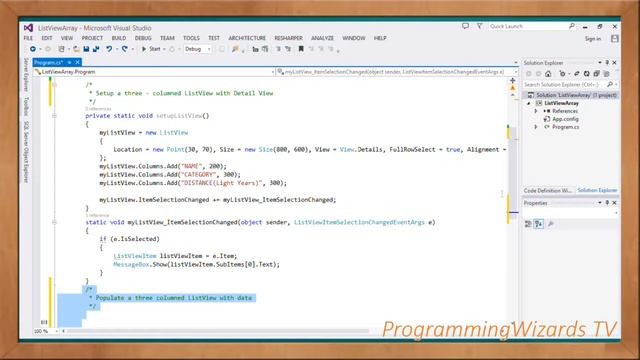640x360 pixels.
Task: Click the Visual Studio logo icon
Action: click(28, 28)
